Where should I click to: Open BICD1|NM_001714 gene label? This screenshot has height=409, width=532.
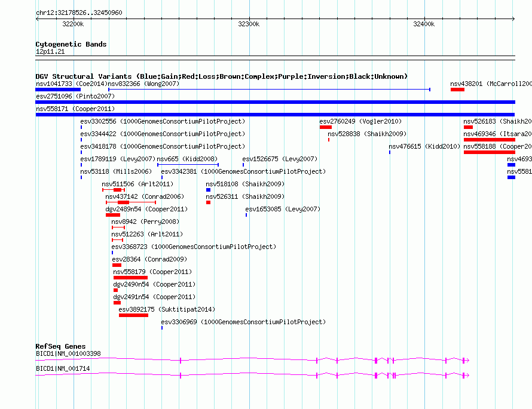[63, 368]
